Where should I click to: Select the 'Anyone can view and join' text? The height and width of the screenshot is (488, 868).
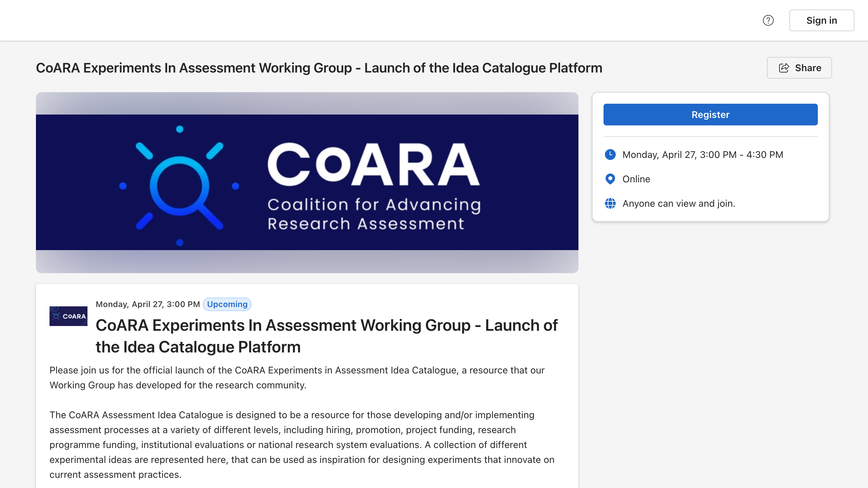tap(679, 203)
